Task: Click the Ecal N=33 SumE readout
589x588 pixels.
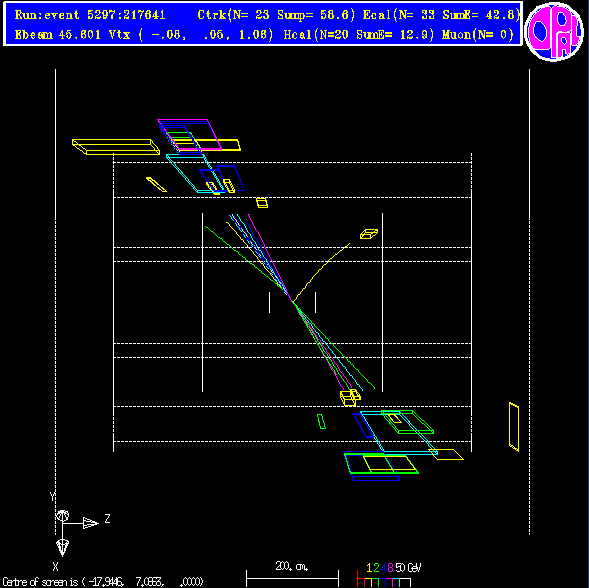Action: (x=441, y=15)
